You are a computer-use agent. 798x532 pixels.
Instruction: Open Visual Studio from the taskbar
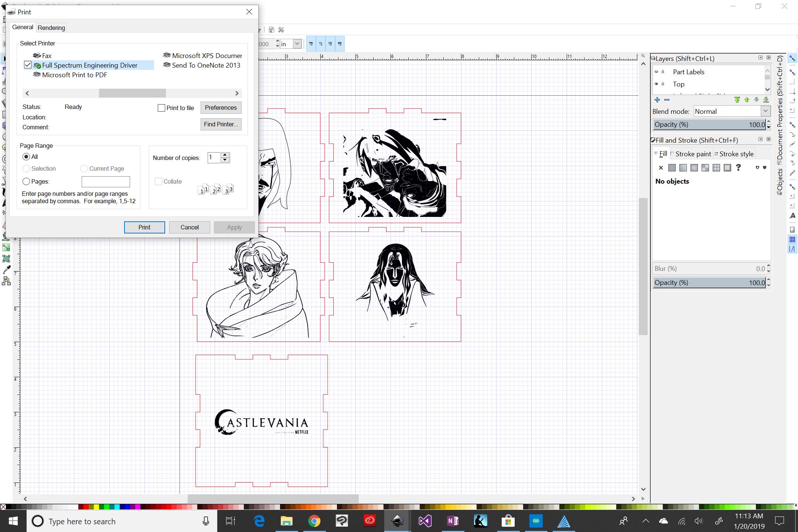coord(425,521)
